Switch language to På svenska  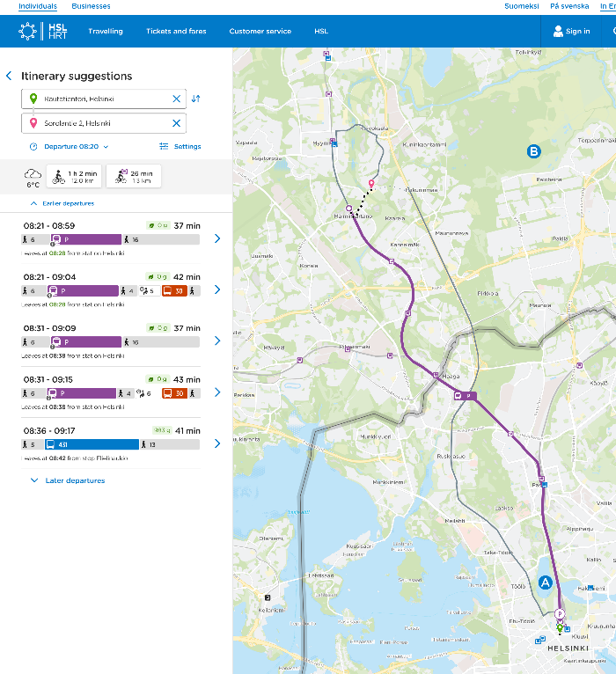click(x=569, y=6)
